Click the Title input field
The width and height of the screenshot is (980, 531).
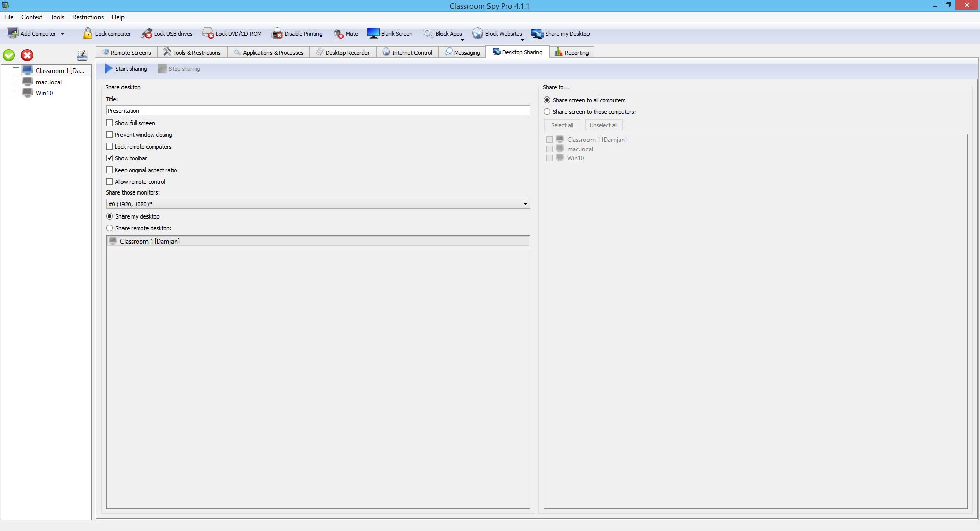coord(317,111)
